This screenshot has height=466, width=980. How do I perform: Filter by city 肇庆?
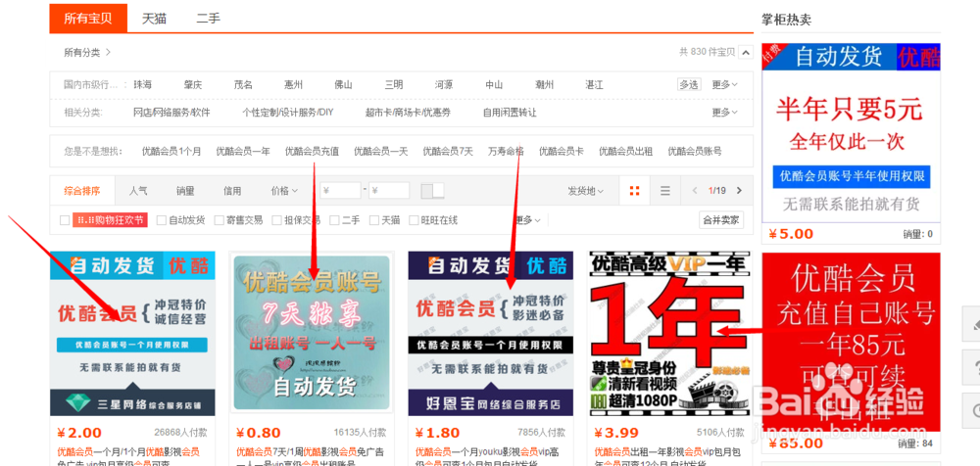pyautogui.click(x=192, y=84)
